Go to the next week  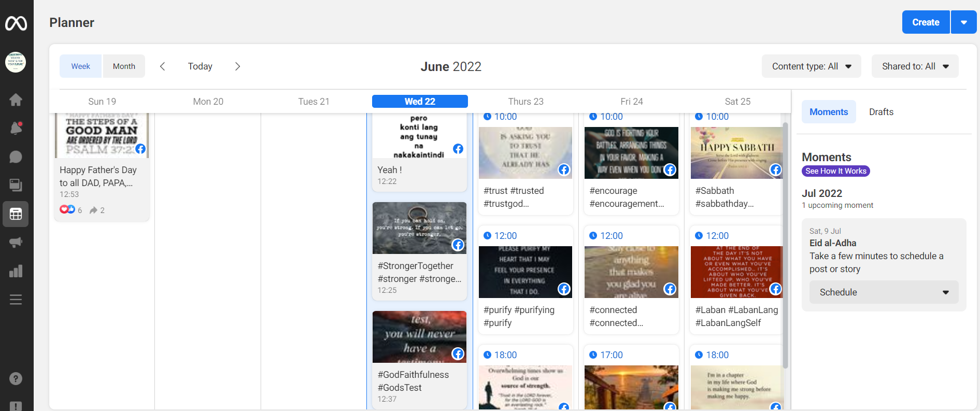237,66
